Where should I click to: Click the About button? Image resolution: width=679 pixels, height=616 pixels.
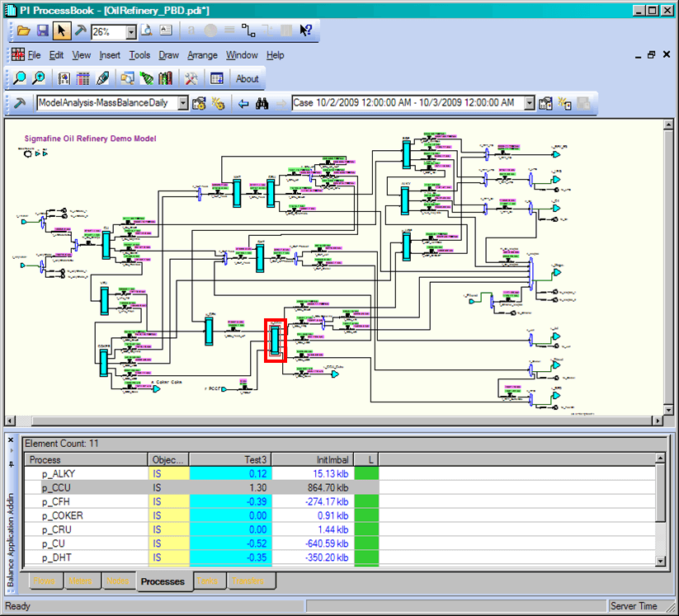point(248,79)
